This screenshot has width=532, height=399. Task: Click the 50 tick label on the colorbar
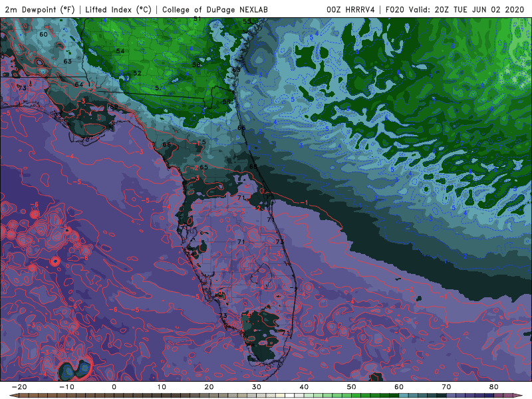[x=352, y=387]
